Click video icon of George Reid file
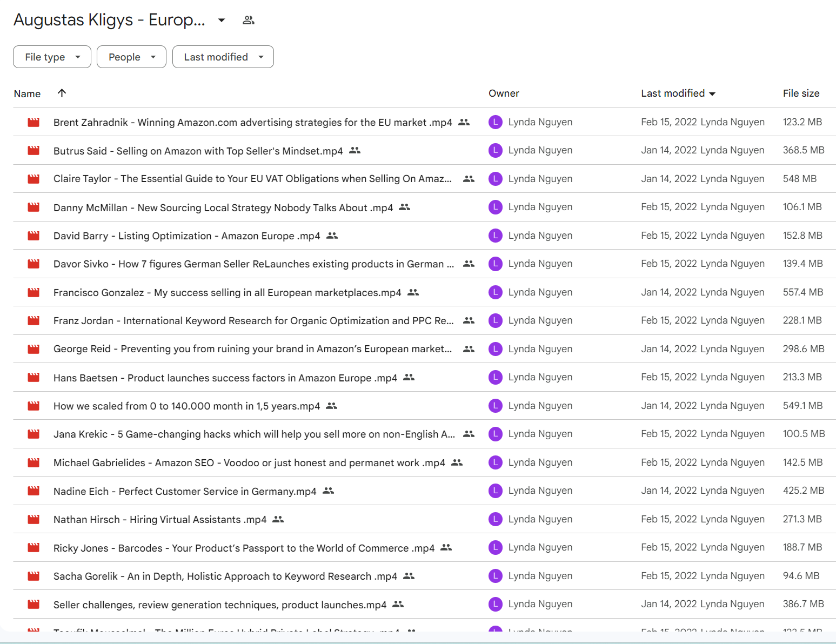This screenshot has height=644, width=836. pyautogui.click(x=34, y=349)
